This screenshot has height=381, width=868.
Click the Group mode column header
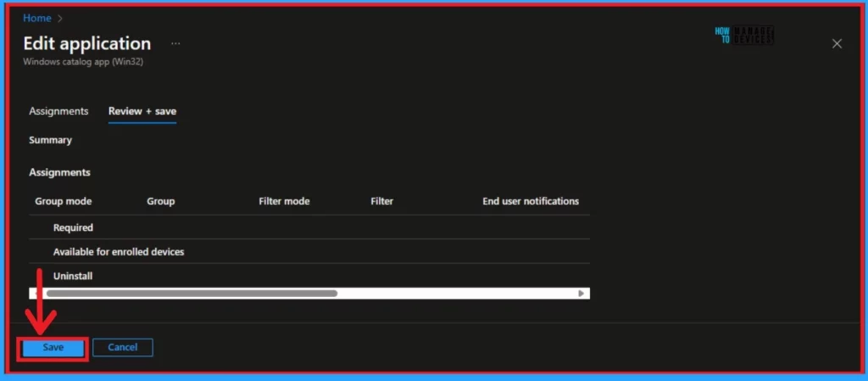[x=63, y=201]
